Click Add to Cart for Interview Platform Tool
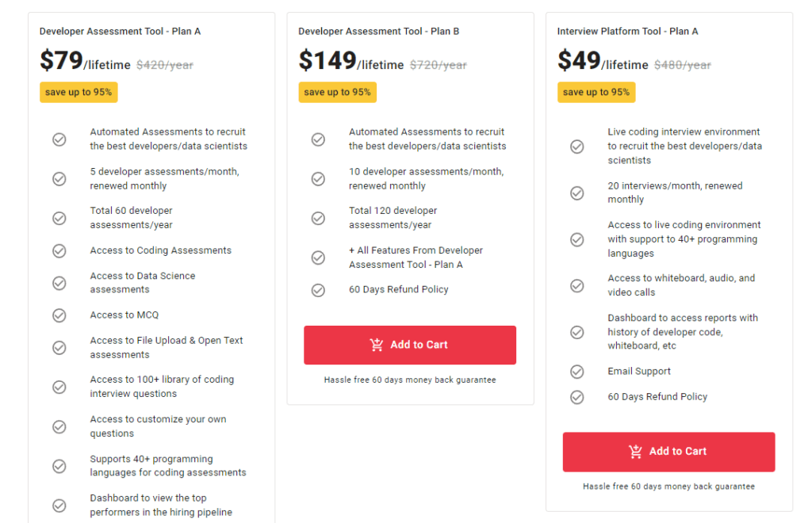This screenshot has width=812, height=523. (668, 452)
